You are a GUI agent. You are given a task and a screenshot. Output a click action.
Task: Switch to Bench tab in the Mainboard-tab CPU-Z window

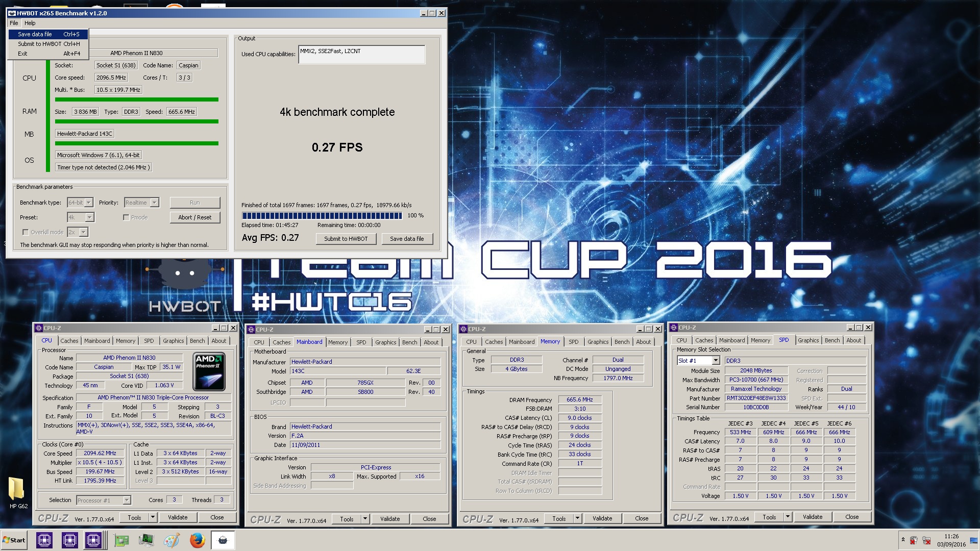point(410,342)
